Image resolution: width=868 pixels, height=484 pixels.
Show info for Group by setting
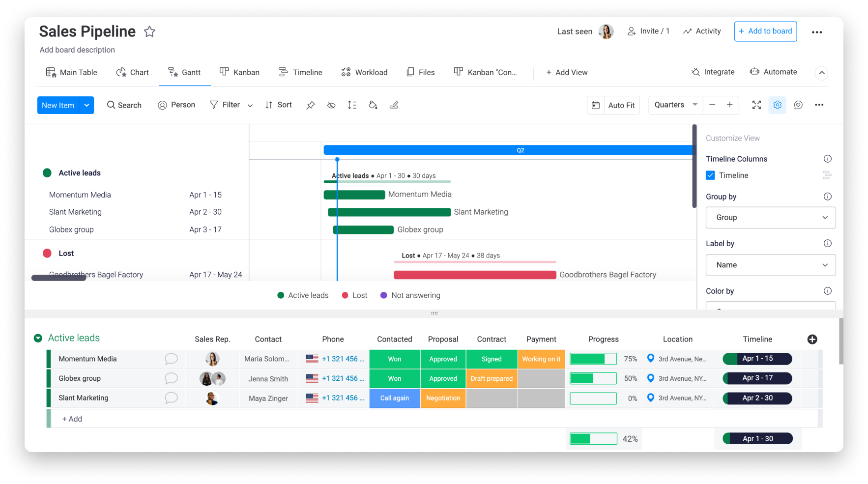828,197
